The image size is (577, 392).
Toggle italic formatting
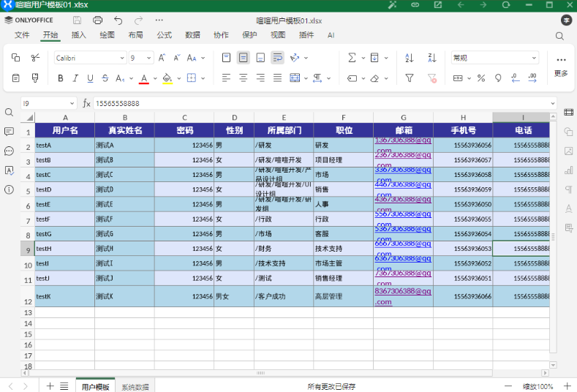click(75, 78)
